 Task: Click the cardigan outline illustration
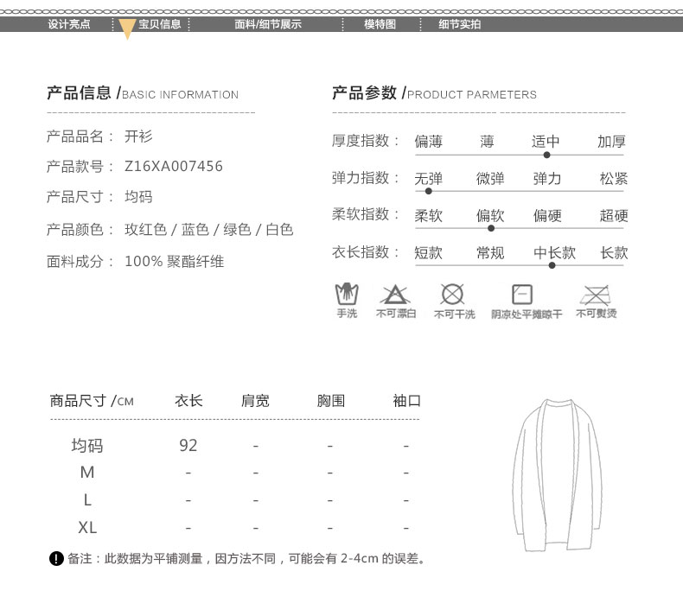[x=558, y=475]
